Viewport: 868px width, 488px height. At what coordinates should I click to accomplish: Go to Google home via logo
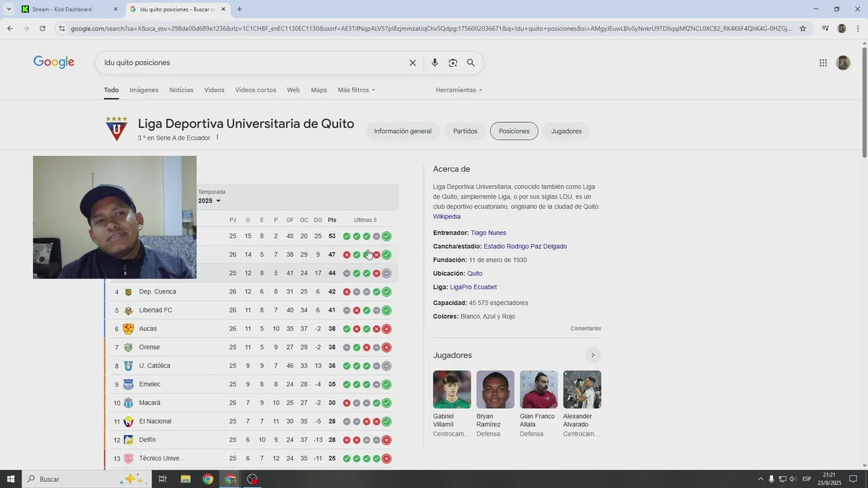[x=54, y=62]
